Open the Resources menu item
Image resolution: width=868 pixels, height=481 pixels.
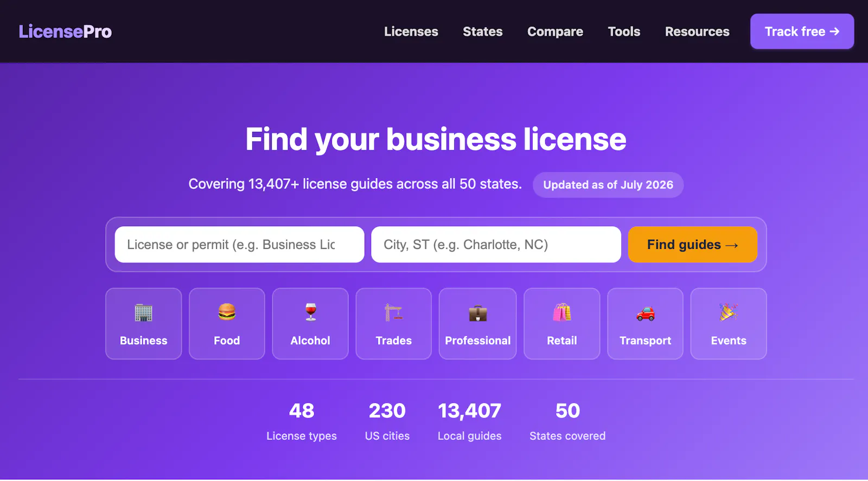click(x=697, y=31)
